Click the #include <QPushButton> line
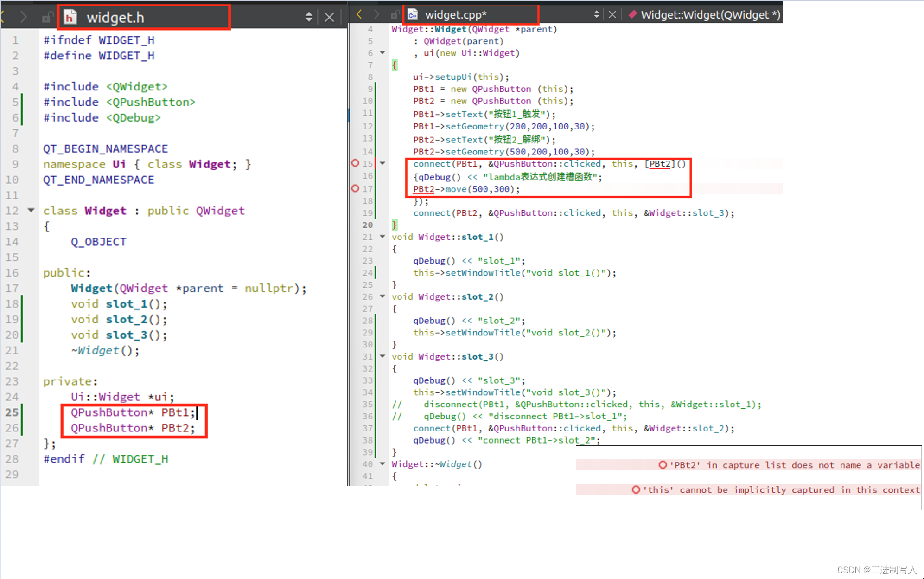The image size is (924, 579). point(120,102)
